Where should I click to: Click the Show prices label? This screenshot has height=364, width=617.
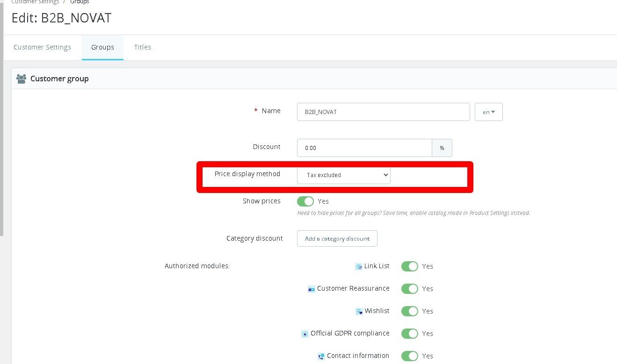point(261,201)
